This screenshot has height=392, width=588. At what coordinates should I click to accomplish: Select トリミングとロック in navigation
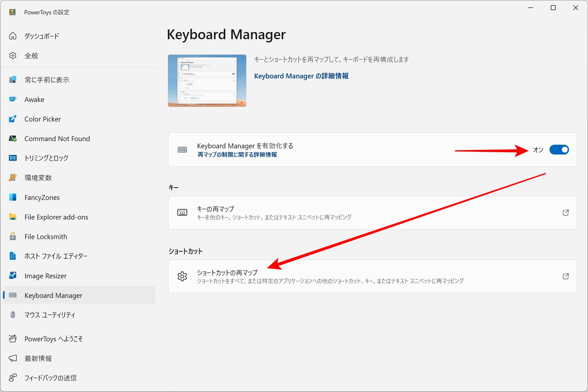[x=79, y=158]
